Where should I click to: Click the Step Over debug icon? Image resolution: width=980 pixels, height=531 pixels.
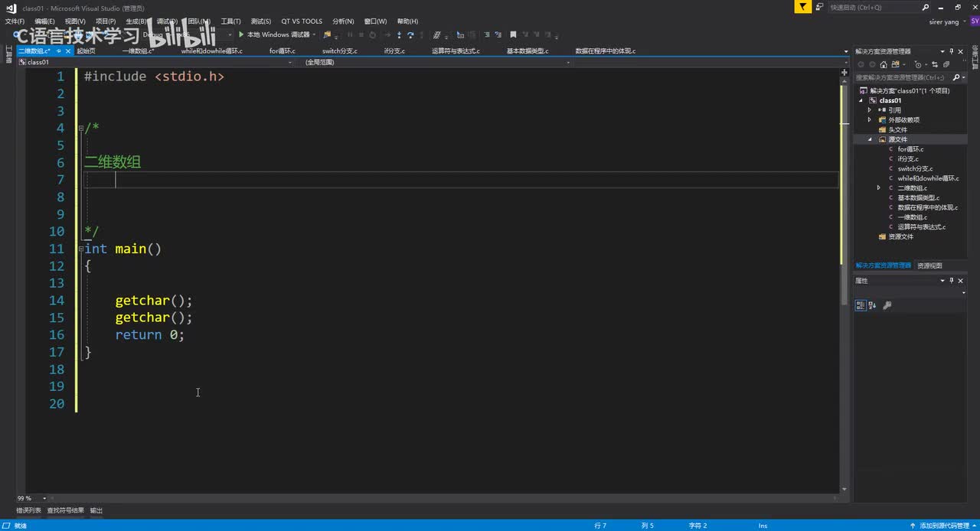click(410, 34)
